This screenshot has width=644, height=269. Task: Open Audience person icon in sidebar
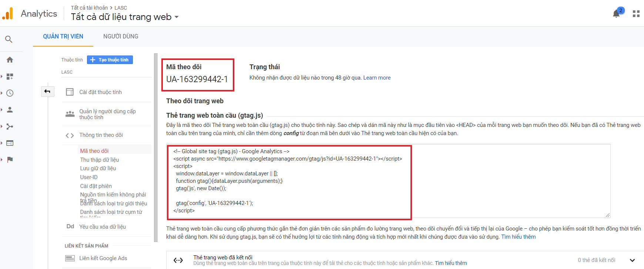pos(10,110)
